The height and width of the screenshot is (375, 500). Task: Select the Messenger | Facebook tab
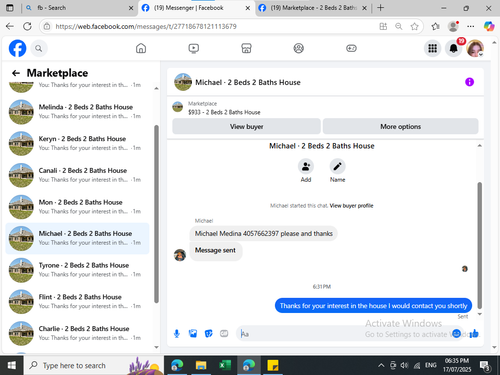click(196, 8)
